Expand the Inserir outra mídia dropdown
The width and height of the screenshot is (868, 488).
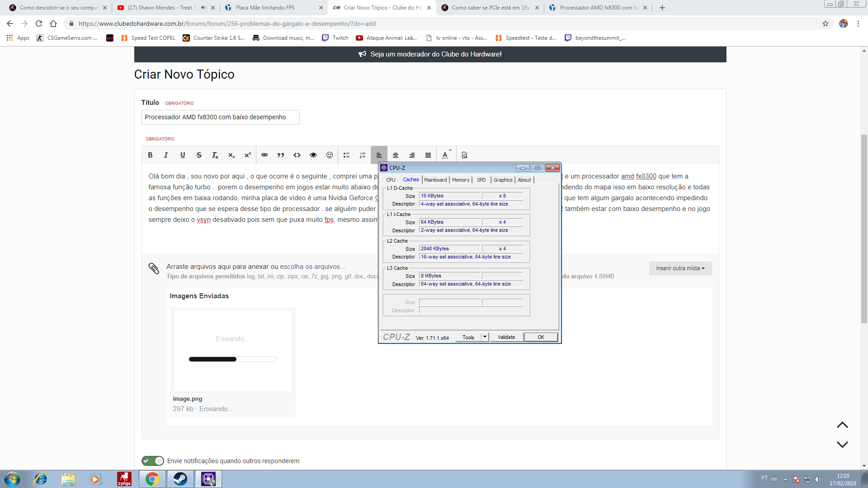pos(680,268)
